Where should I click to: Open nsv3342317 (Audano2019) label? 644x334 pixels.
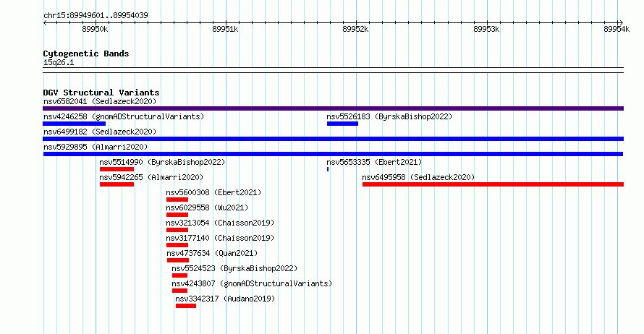(225, 299)
